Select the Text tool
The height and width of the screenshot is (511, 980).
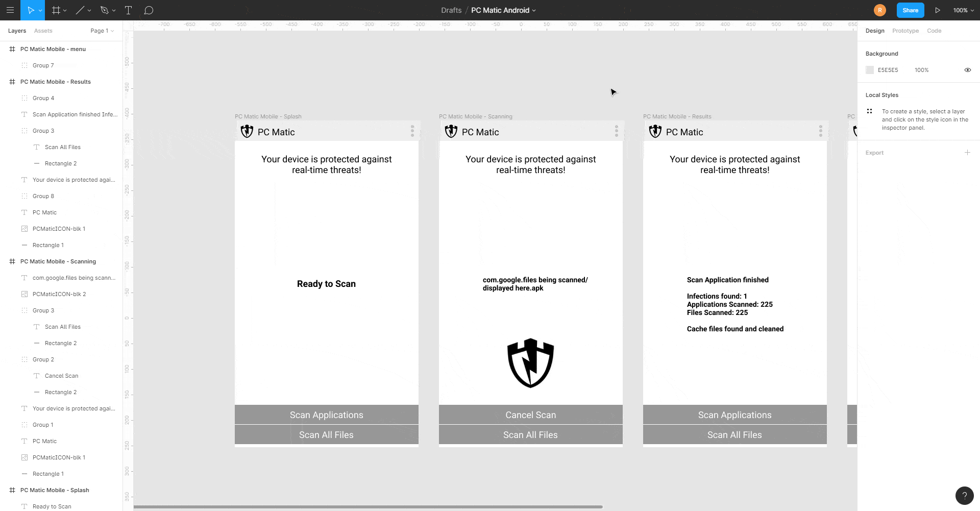click(x=129, y=10)
